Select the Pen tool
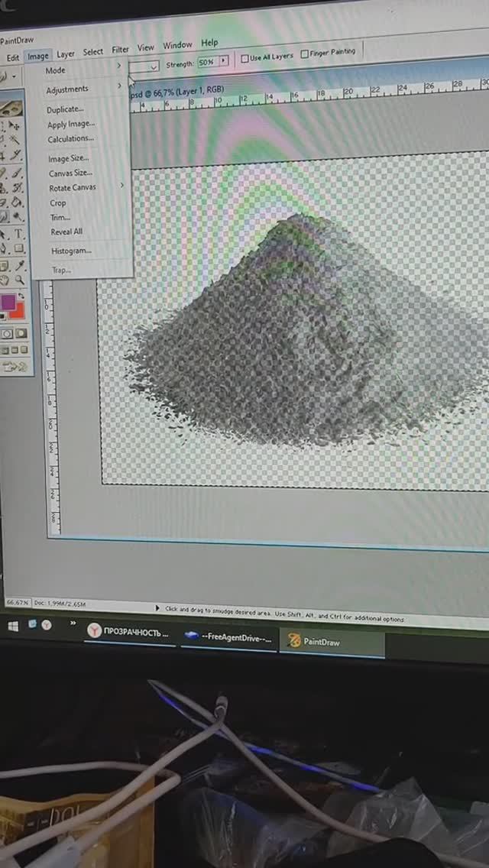The width and height of the screenshot is (489, 868). tap(3, 248)
